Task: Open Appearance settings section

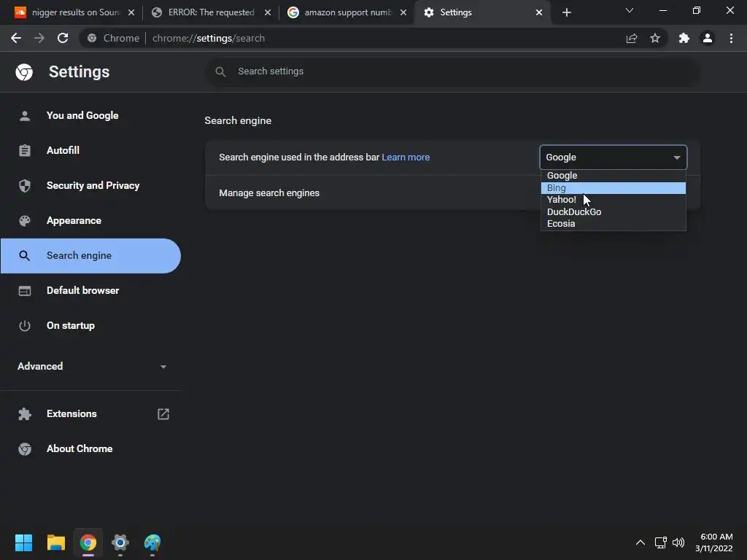Action: (90, 220)
